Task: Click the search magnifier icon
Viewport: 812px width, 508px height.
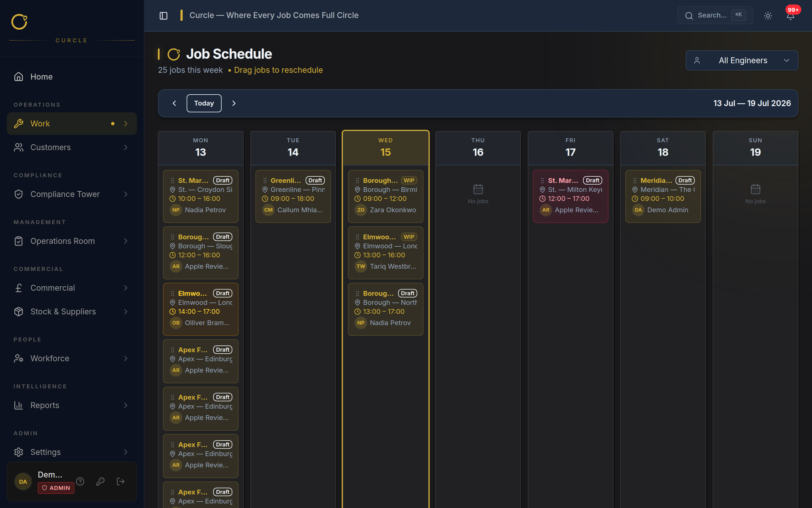Action: click(689, 16)
